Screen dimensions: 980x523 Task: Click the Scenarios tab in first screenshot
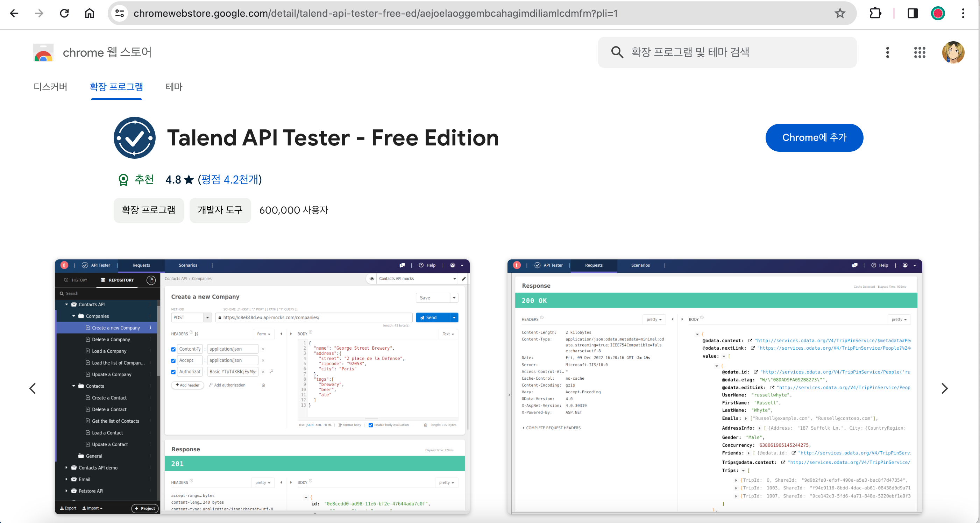tap(188, 265)
